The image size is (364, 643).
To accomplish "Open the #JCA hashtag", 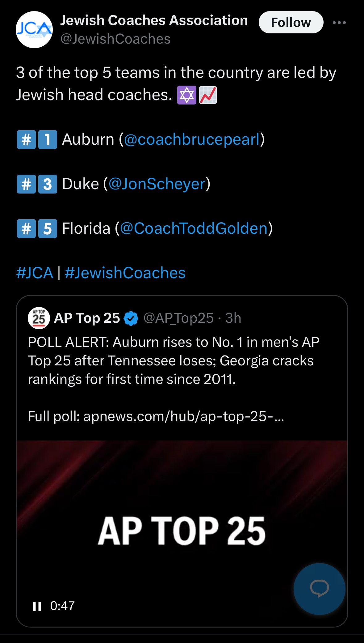I will [35, 273].
